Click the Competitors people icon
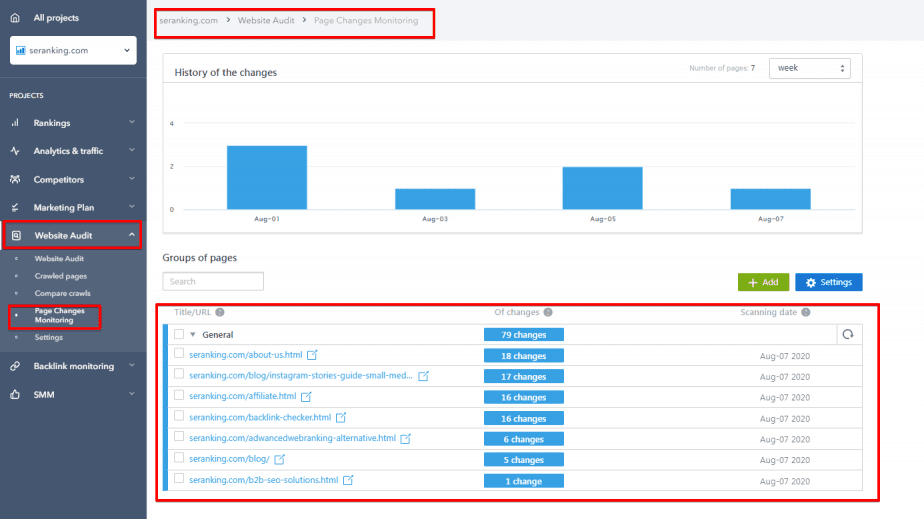Image resolution: width=924 pixels, height=519 pixels. 15,179
